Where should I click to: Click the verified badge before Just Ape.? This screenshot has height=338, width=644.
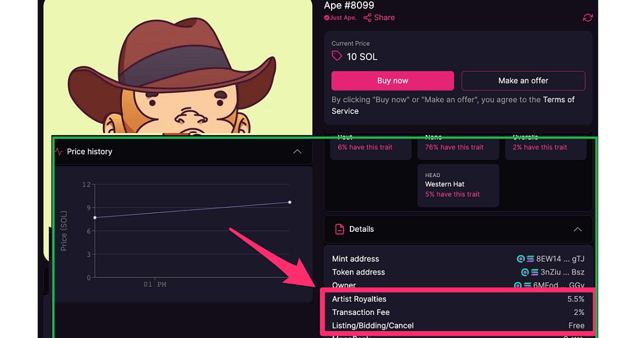327,18
